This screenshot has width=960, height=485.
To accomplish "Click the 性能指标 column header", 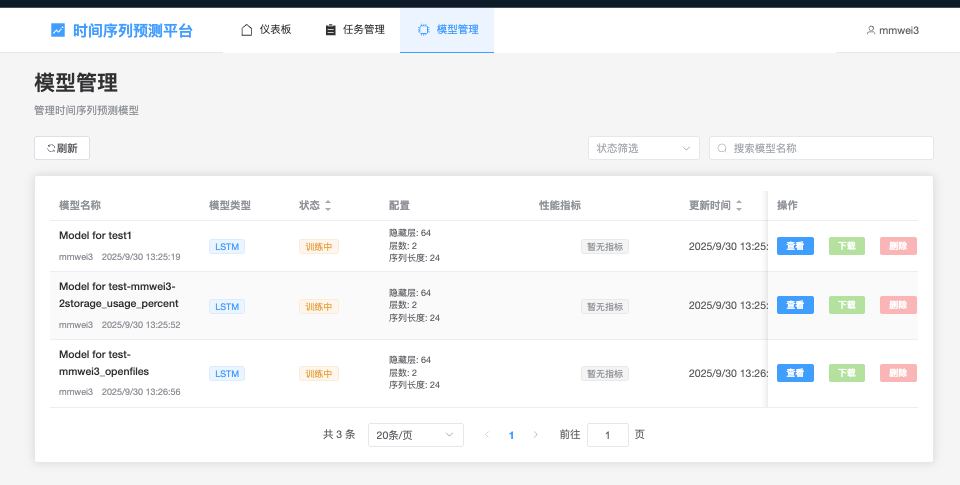I will pyautogui.click(x=560, y=206).
